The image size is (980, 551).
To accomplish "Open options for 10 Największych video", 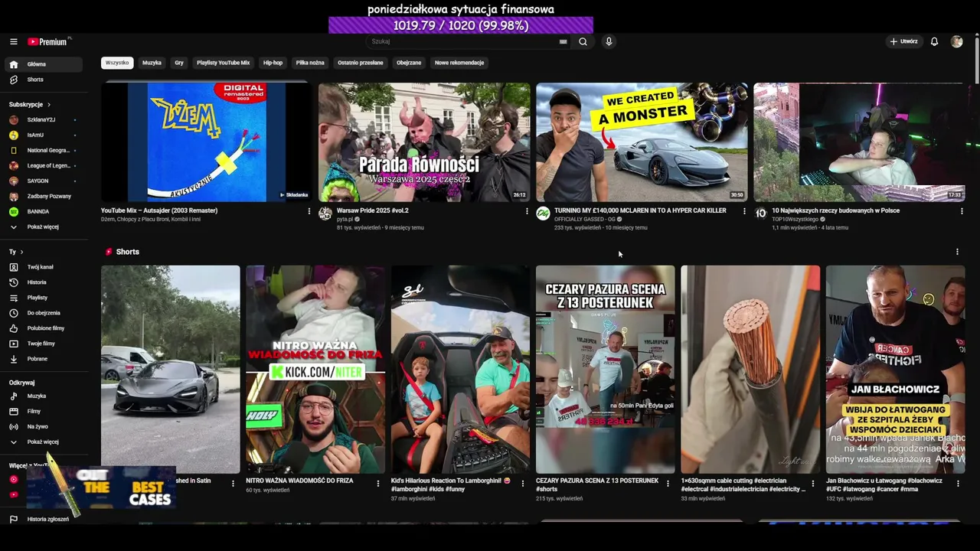I will (962, 211).
